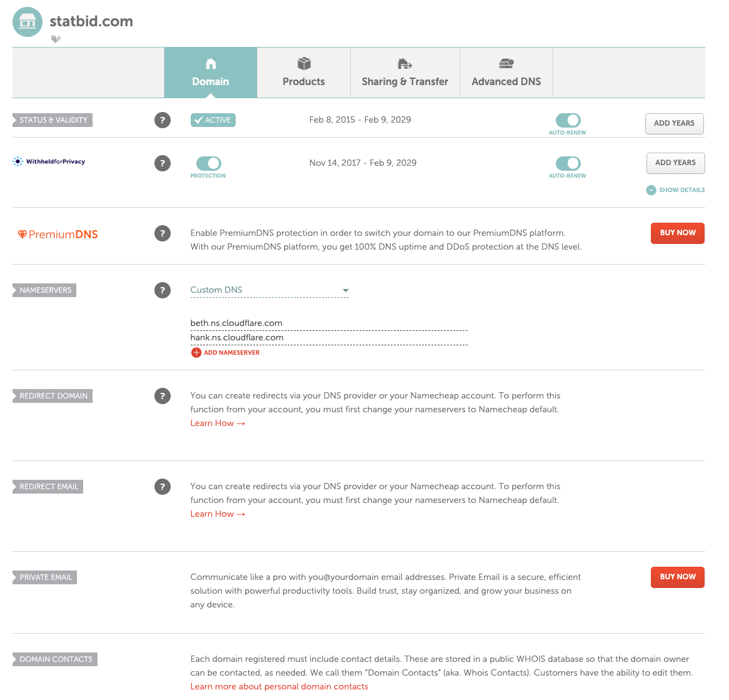Open the Products tab
This screenshot has width=729, height=700.
tap(303, 73)
